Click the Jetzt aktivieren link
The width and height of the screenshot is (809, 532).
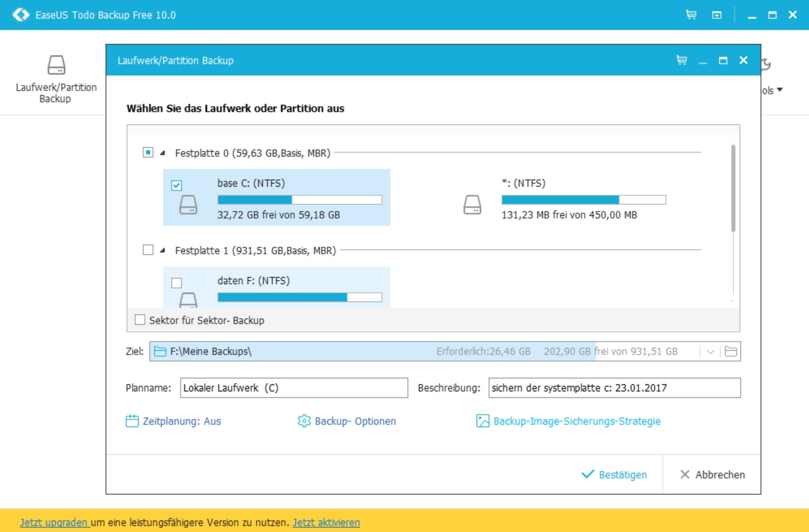[326, 522]
